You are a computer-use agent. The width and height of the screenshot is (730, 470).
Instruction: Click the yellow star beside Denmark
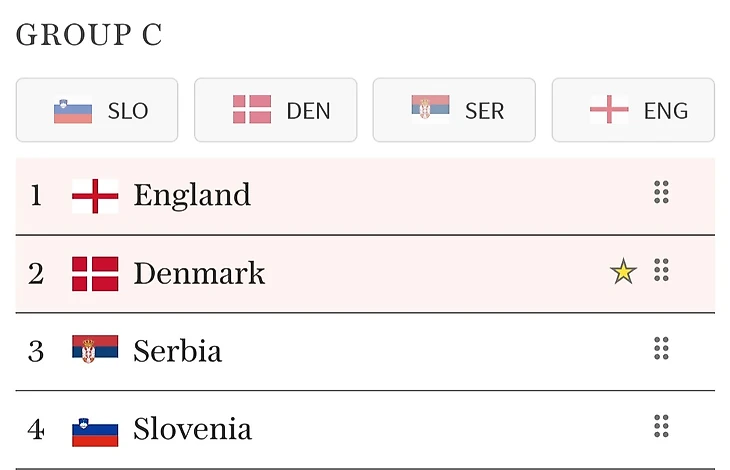click(623, 272)
